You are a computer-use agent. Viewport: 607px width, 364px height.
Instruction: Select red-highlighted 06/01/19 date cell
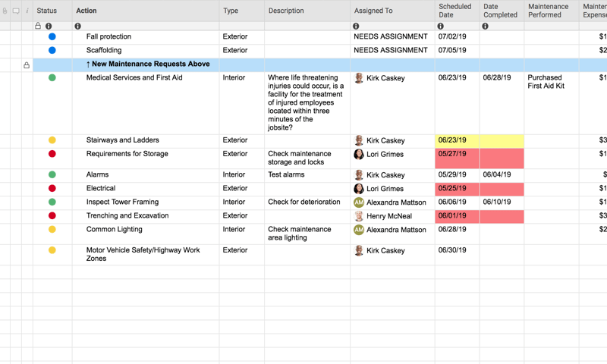[x=458, y=216]
